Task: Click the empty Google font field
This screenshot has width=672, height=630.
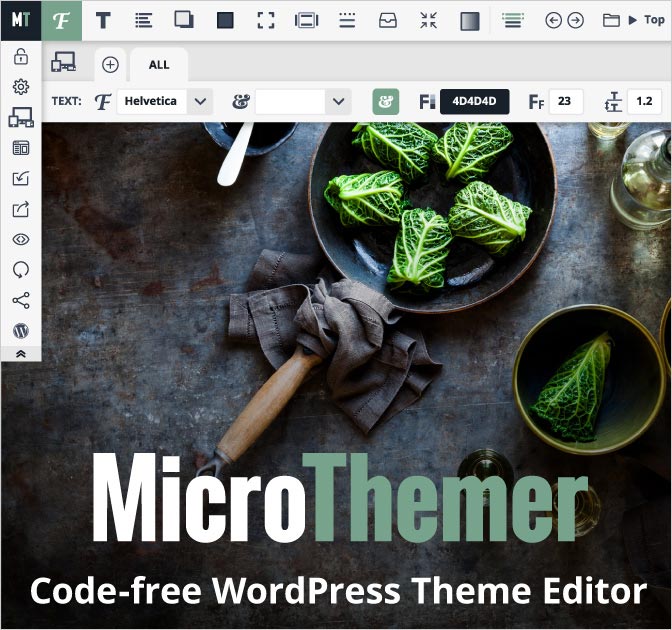Action: [290, 102]
